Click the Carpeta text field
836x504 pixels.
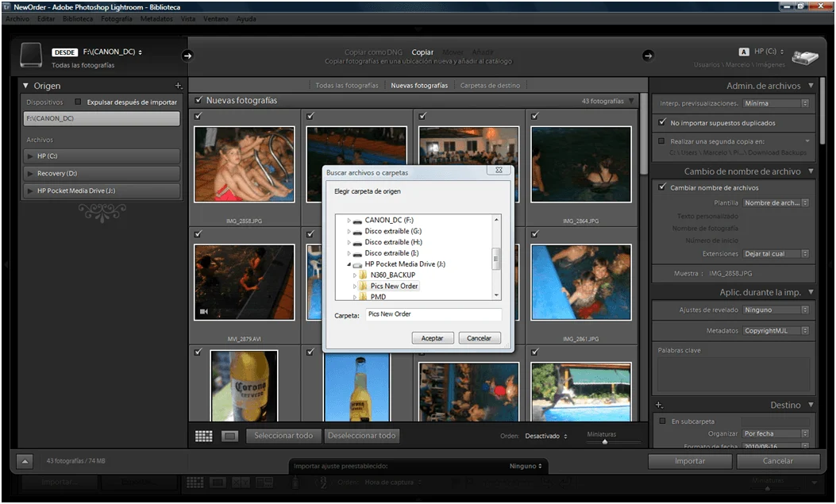point(433,314)
